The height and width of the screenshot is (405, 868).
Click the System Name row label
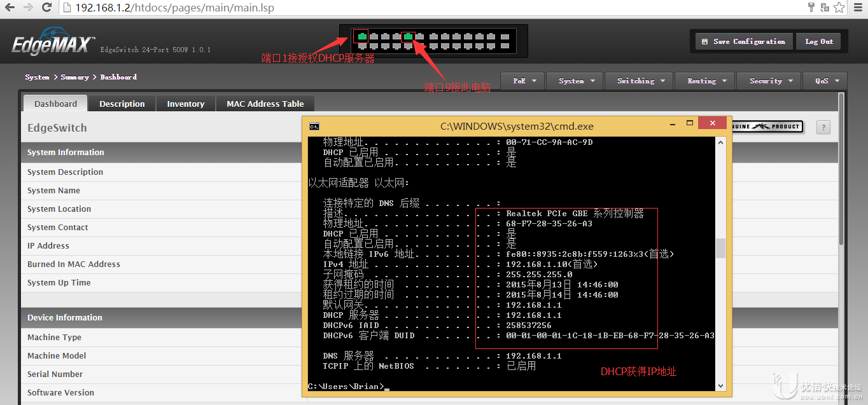pos(53,190)
